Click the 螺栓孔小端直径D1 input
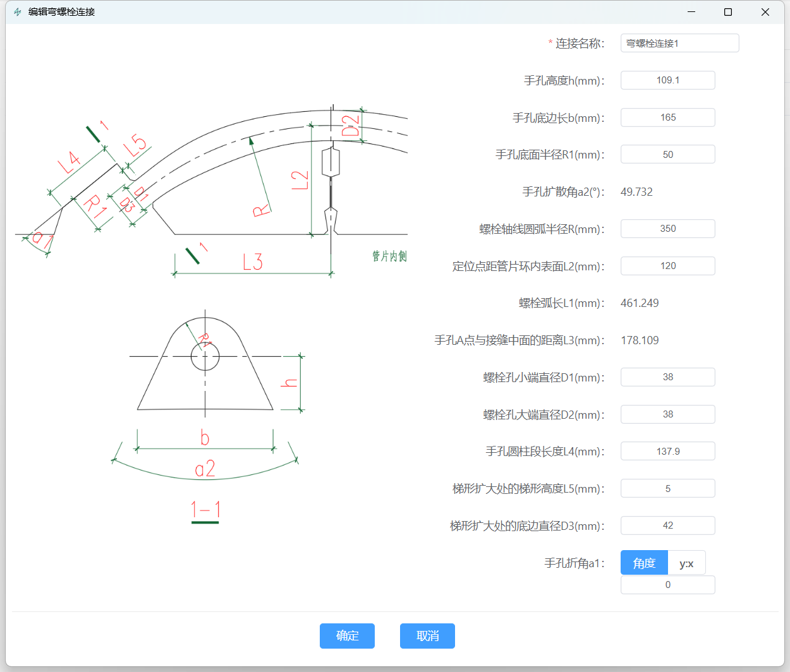790x672 pixels. 667,377
